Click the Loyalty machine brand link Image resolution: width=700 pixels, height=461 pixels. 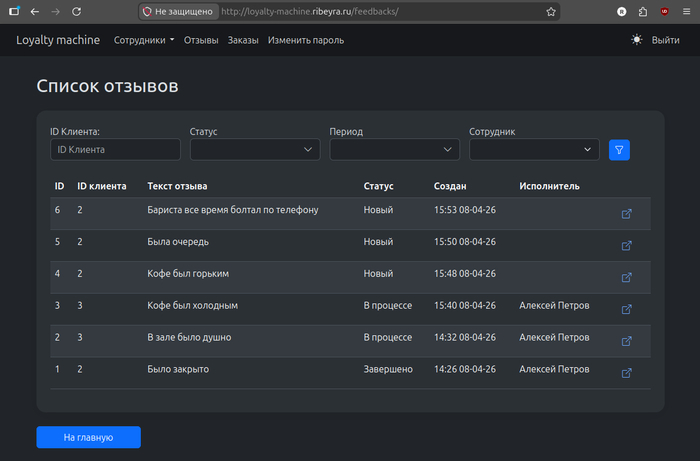59,41
